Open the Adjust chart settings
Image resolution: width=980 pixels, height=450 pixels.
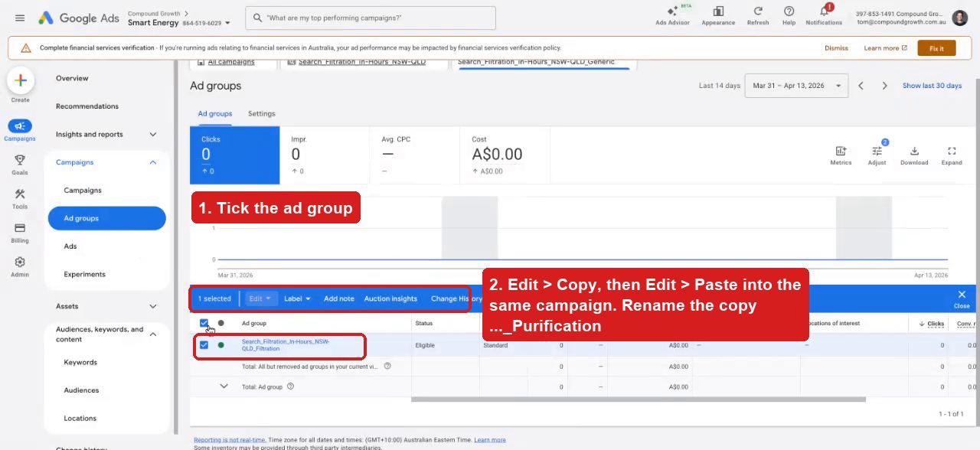tap(877, 155)
